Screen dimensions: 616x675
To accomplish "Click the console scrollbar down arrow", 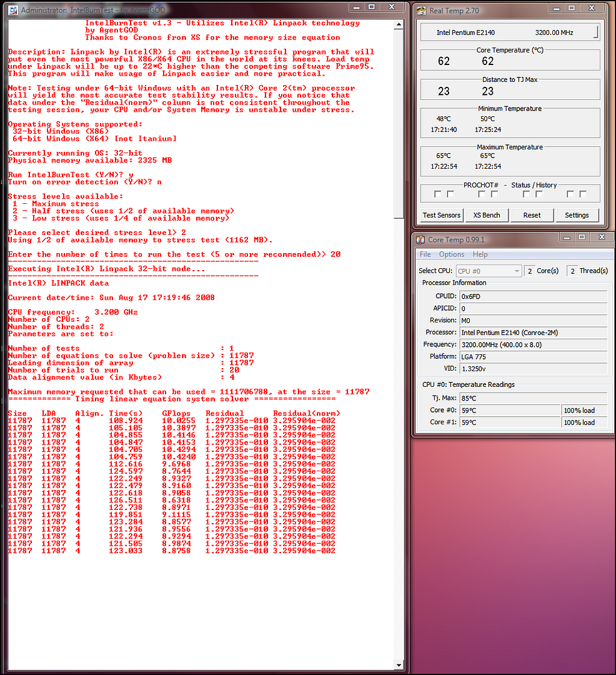I will (x=400, y=664).
